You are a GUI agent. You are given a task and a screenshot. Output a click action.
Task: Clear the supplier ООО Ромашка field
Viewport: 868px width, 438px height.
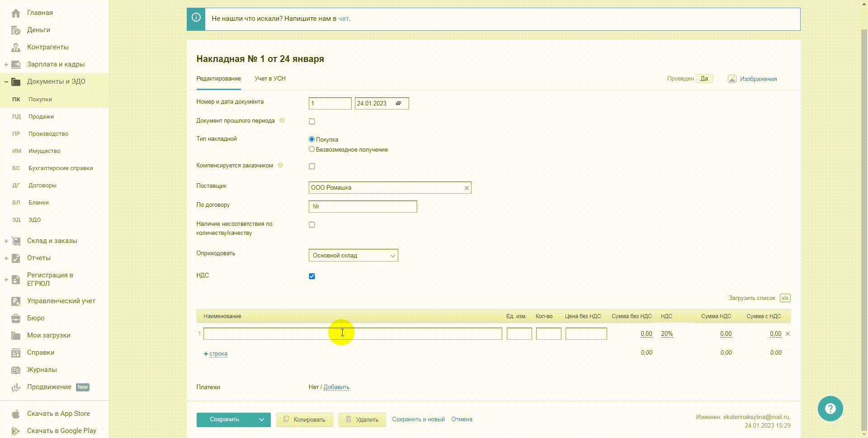[467, 188]
